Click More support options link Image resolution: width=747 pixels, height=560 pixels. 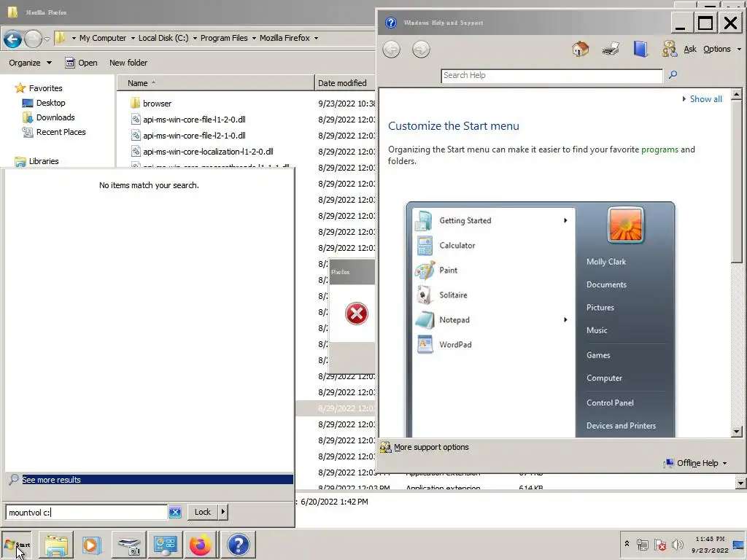(x=431, y=447)
